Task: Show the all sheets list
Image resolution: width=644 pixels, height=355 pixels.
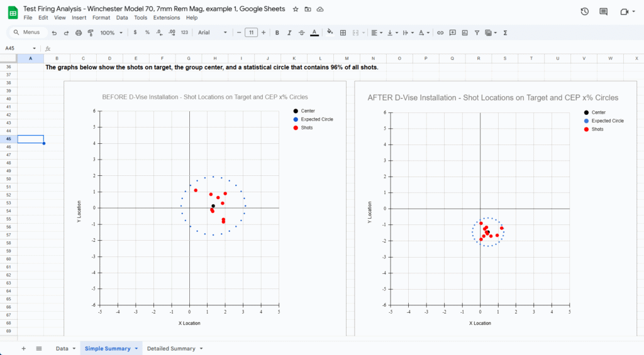Action: pos(38,349)
